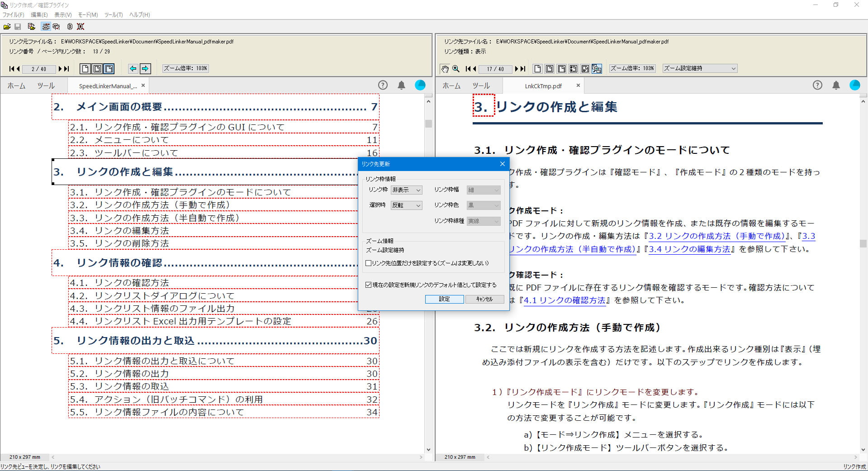Screen dimensions: 868x471
Task: Follow link 3.4 リンクの編集方法
Action: [x=690, y=249]
